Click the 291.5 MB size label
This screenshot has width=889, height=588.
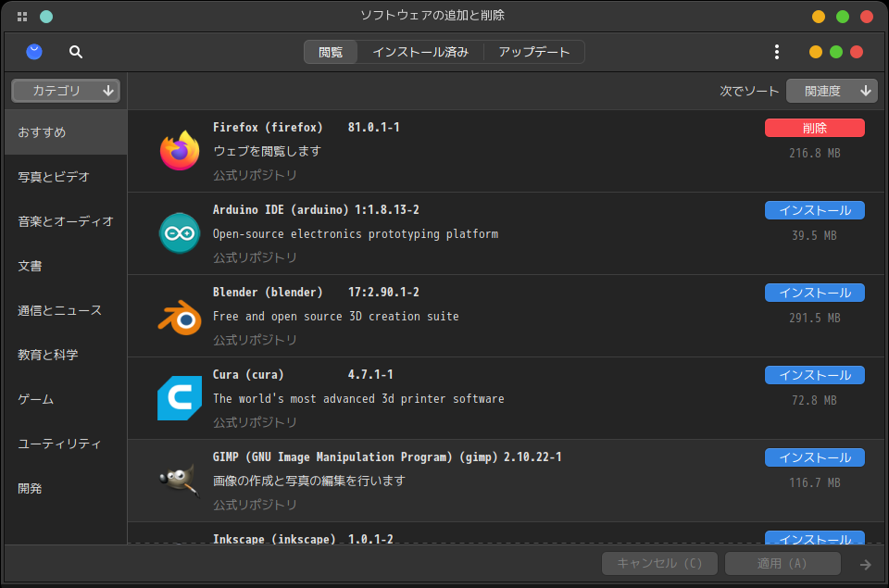click(x=815, y=319)
